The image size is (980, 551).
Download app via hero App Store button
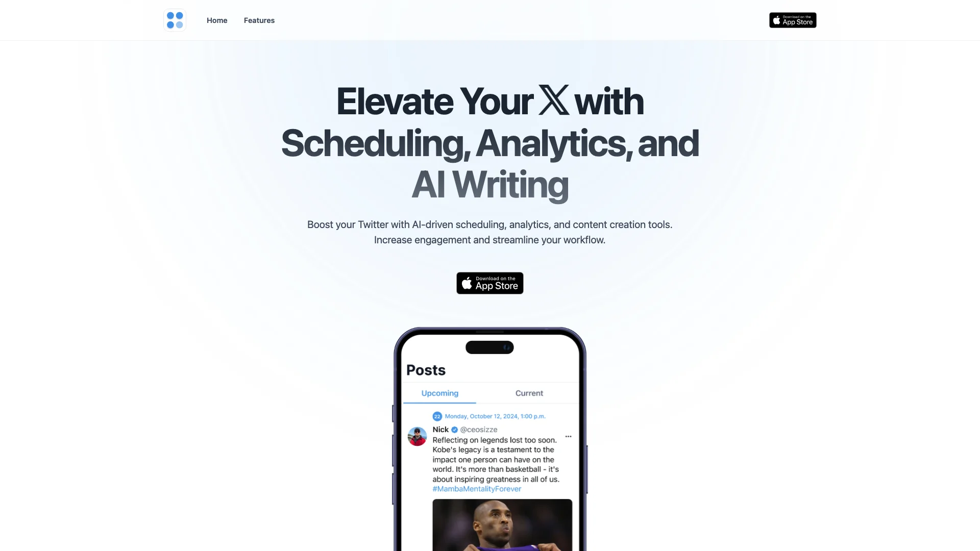click(x=489, y=283)
